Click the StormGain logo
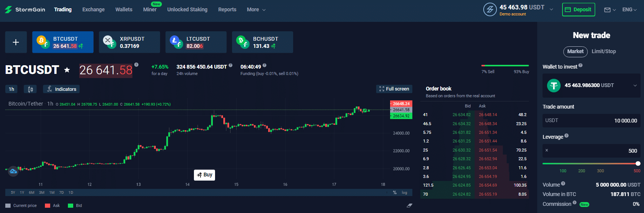 tap(25, 9)
